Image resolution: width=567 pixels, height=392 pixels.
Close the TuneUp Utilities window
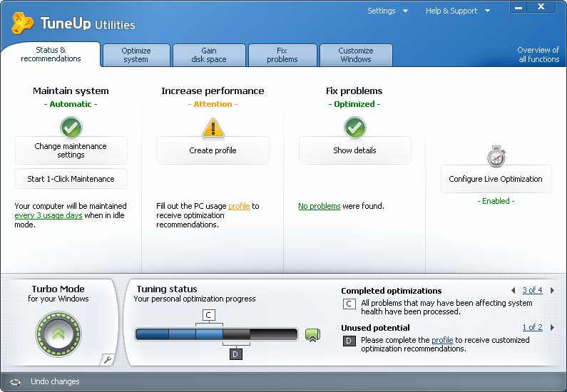(x=541, y=7)
